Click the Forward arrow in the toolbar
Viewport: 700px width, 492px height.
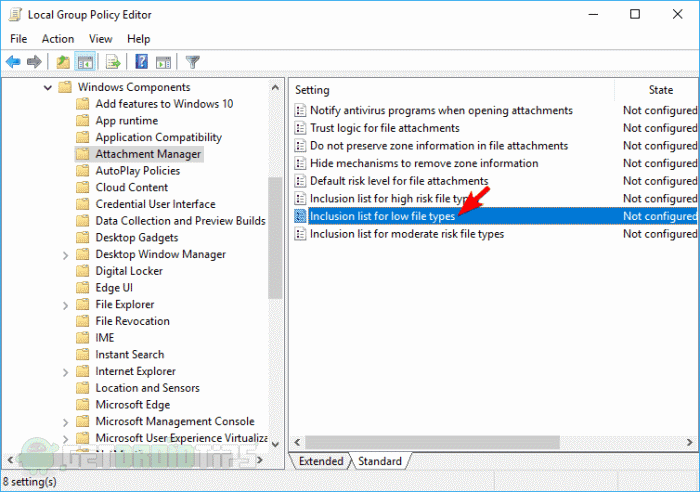pos(34,62)
